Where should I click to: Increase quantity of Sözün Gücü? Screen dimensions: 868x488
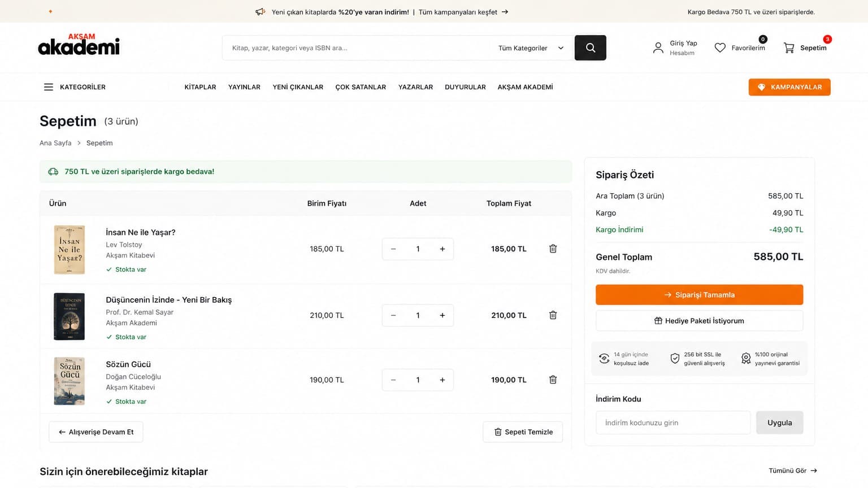click(442, 380)
